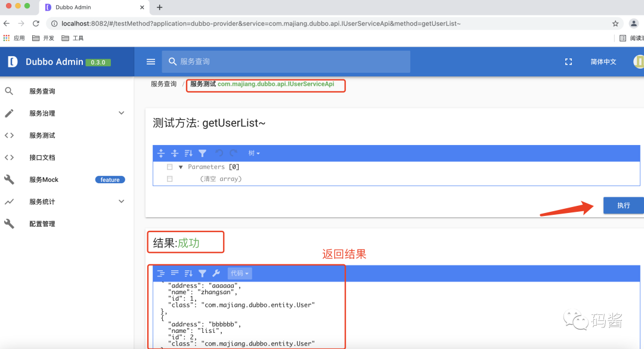Click the browser address bar URL
The image size is (644, 349).
point(261,23)
